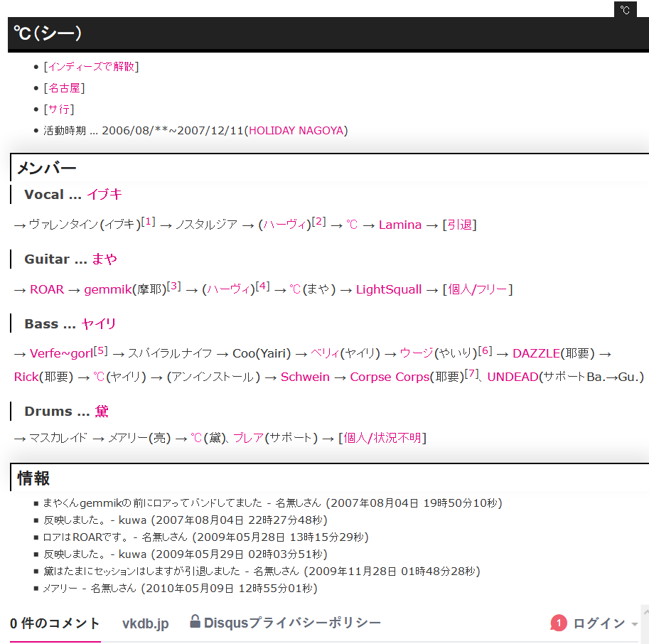Open the UNDEAD band link
Screen dimensions: 649x644
[513, 377]
